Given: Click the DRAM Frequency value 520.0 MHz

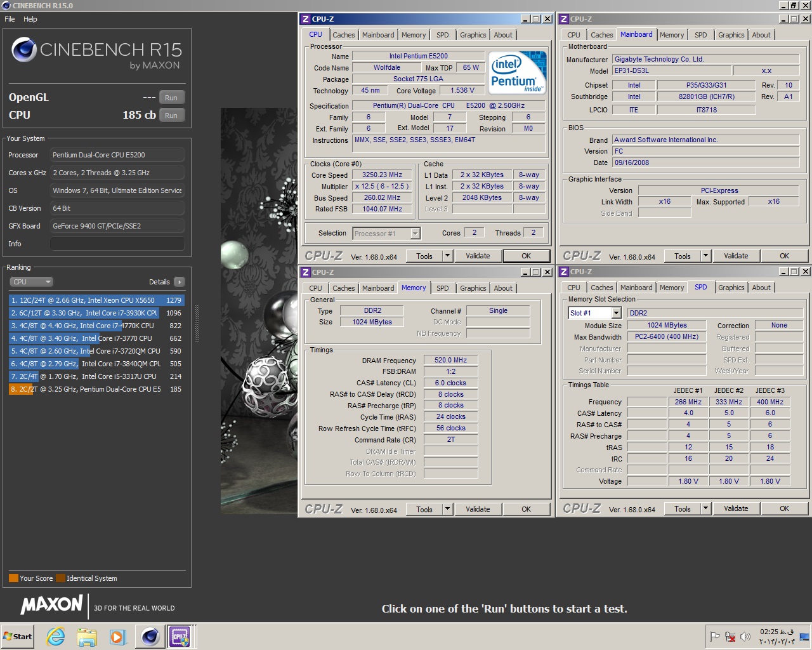Looking at the screenshot, I should point(450,360).
